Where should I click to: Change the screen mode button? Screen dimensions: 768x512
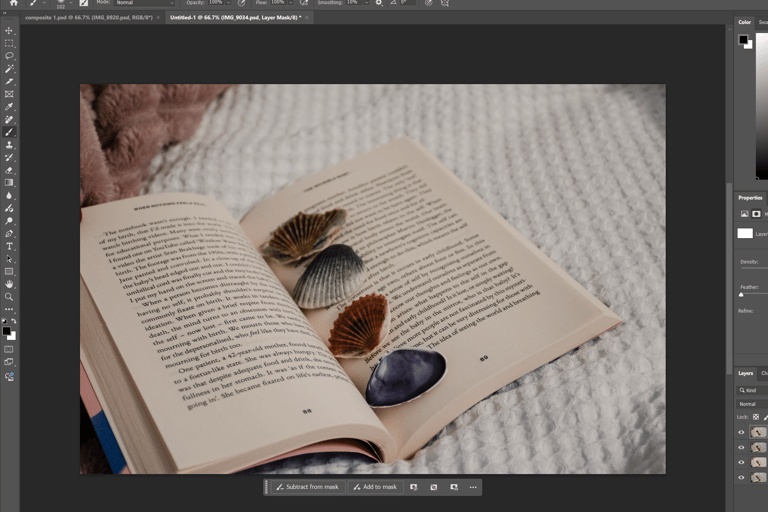point(9,362)
